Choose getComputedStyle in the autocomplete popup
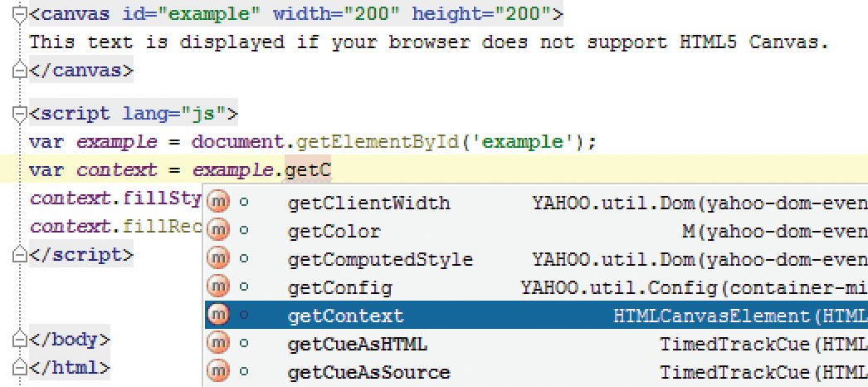The image size is (868, 387). click(380, 260)
